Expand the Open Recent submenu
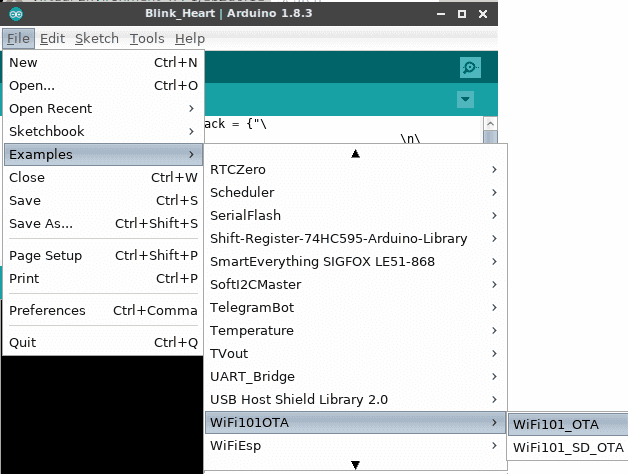The width and height of the screenshot is (628, 474). pos(100,108)
